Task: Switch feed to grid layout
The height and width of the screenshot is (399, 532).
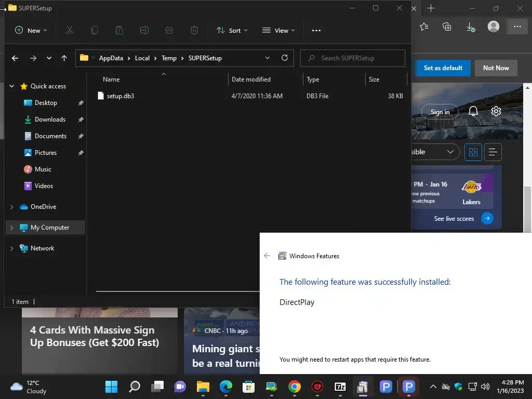Action: point(473,152)
